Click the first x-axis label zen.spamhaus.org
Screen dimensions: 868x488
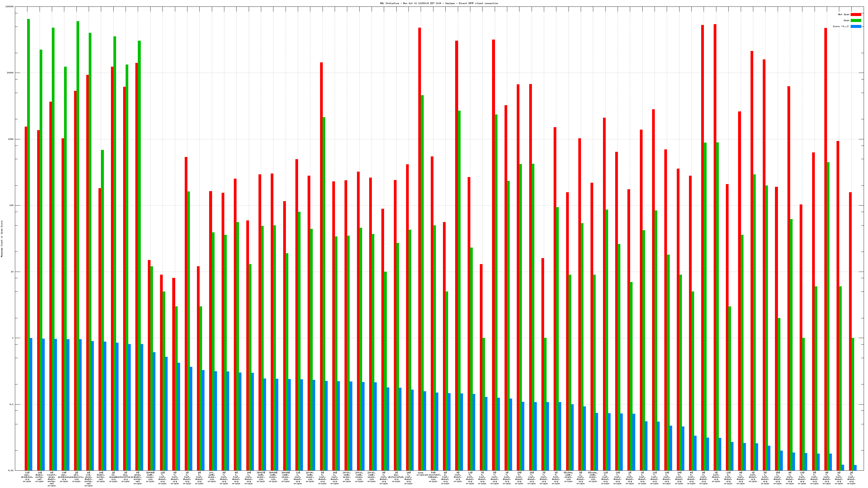(x=27, y=477)
